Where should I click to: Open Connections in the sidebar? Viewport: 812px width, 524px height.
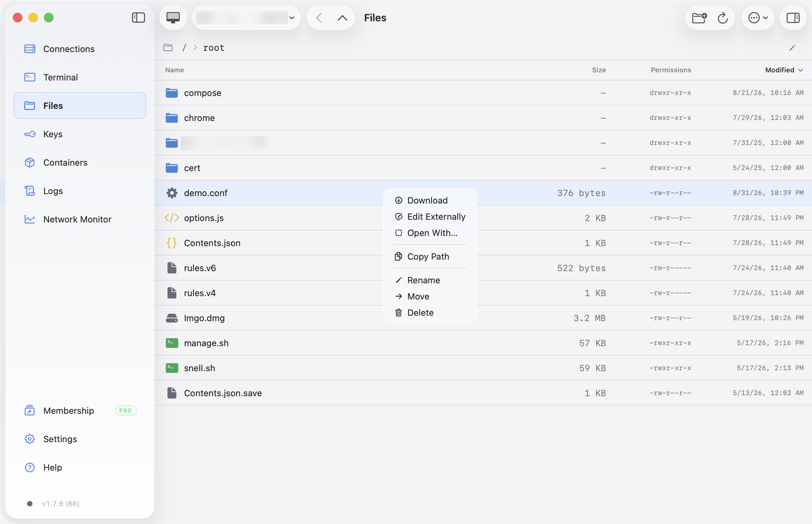[80, 49]
